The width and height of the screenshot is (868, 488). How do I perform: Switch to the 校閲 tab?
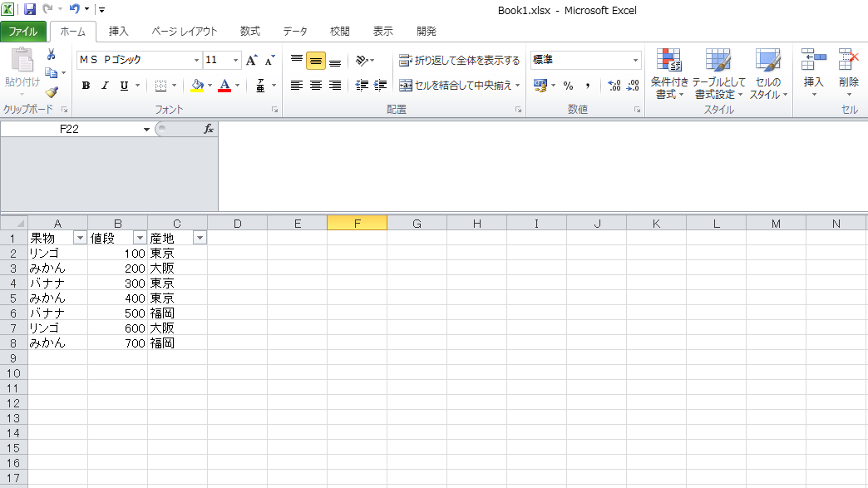[x=340, y=32]
